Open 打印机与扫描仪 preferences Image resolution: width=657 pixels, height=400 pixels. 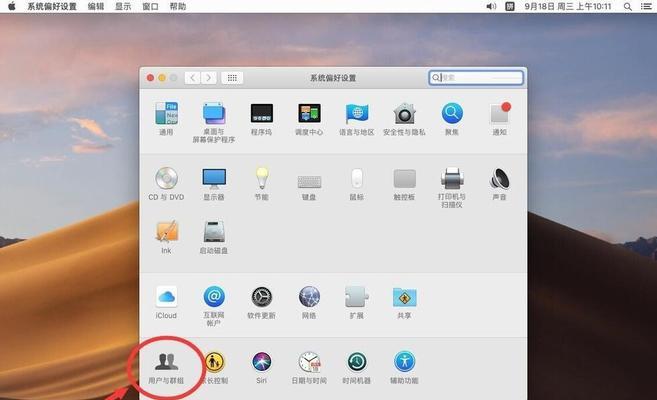(452, 187)
